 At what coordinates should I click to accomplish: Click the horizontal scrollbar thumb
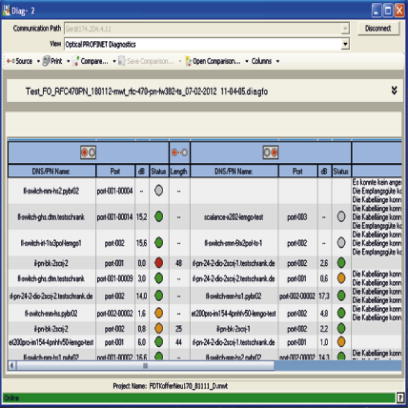(145, 366)
